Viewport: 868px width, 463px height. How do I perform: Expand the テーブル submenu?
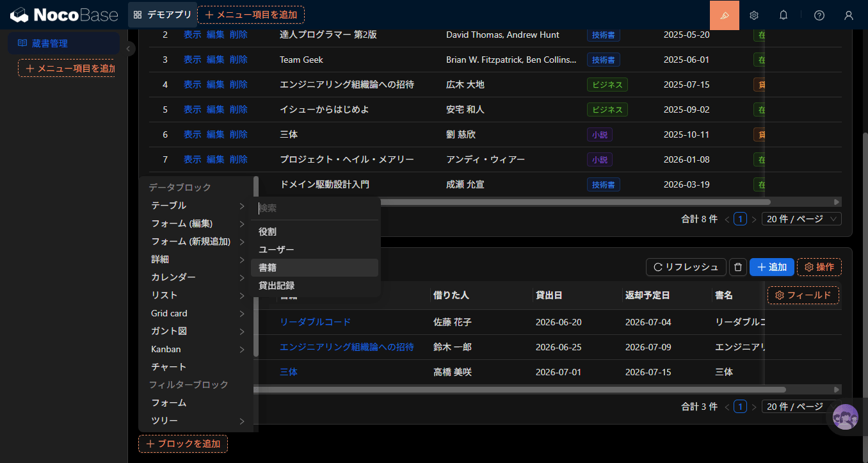point(197,206)
